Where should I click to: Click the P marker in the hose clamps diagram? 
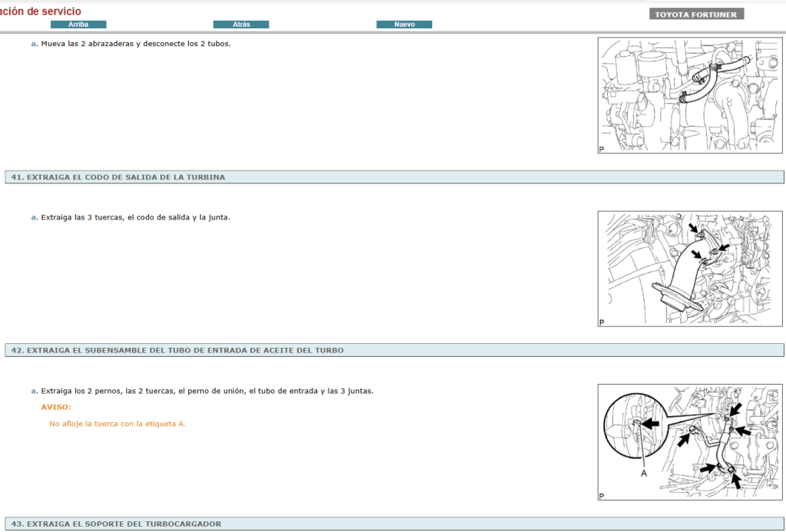[602, 150]
